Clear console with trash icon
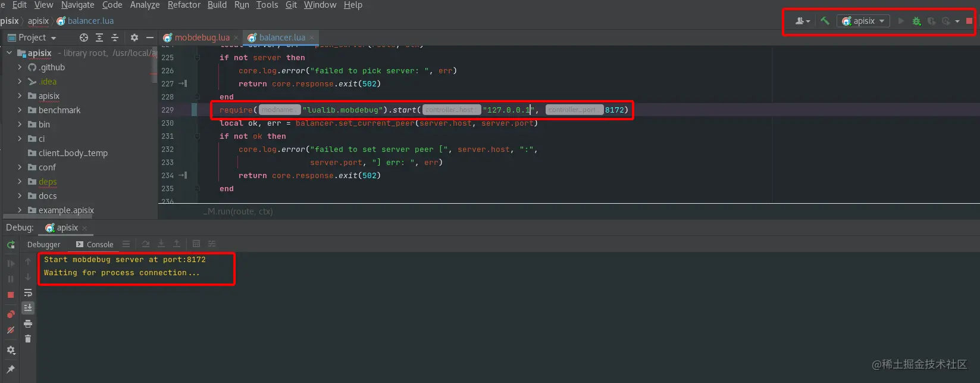Viewport: 980px width, 383px height. click(28, 339)
